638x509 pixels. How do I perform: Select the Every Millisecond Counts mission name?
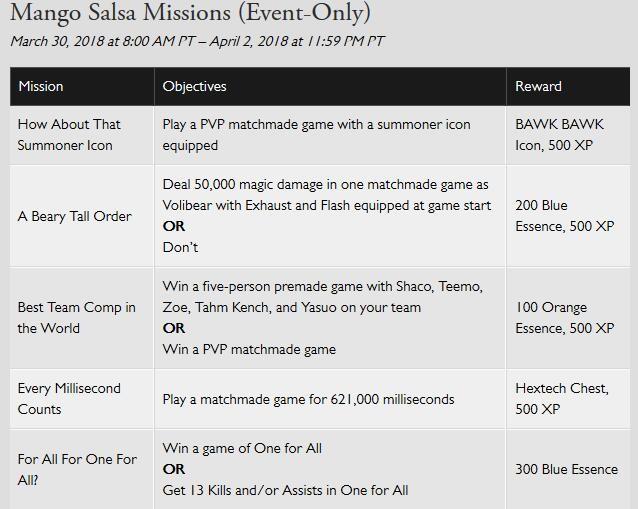[69, 399]
